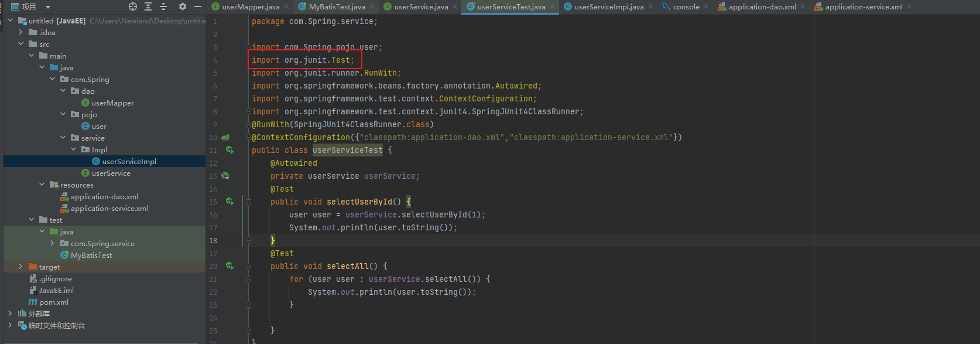Fold class annotation at line 9
This screenshot has height=344, width=980.
tap(248, 124)
